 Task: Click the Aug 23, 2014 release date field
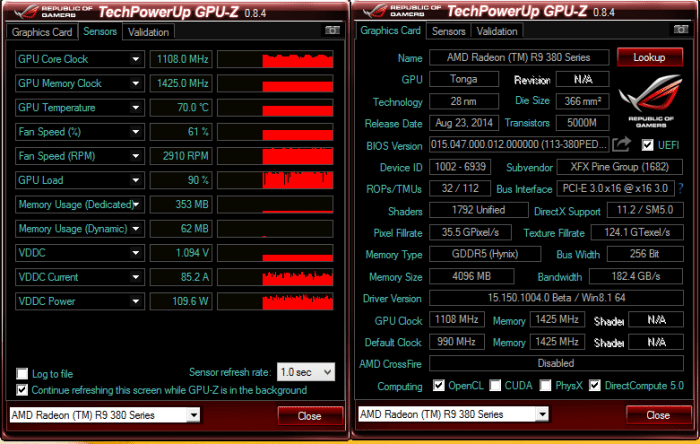pyautogui.click(x=464, y=123)
